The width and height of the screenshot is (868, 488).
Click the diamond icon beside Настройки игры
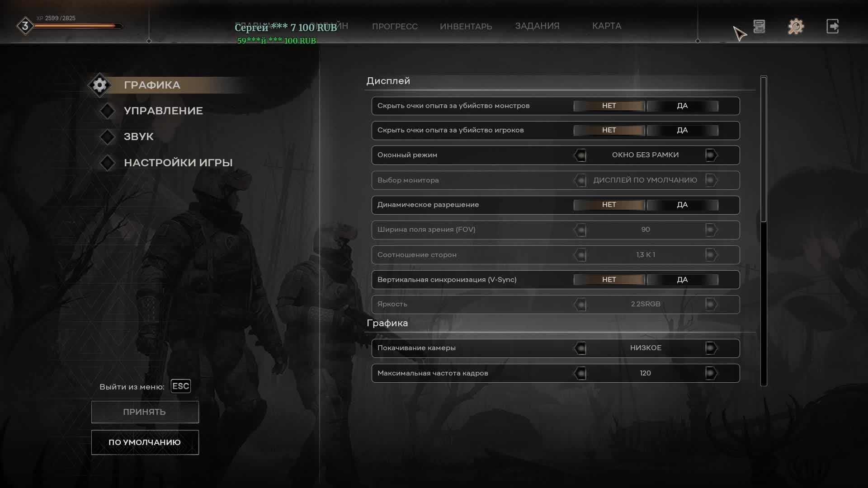[x=108, y=163]
